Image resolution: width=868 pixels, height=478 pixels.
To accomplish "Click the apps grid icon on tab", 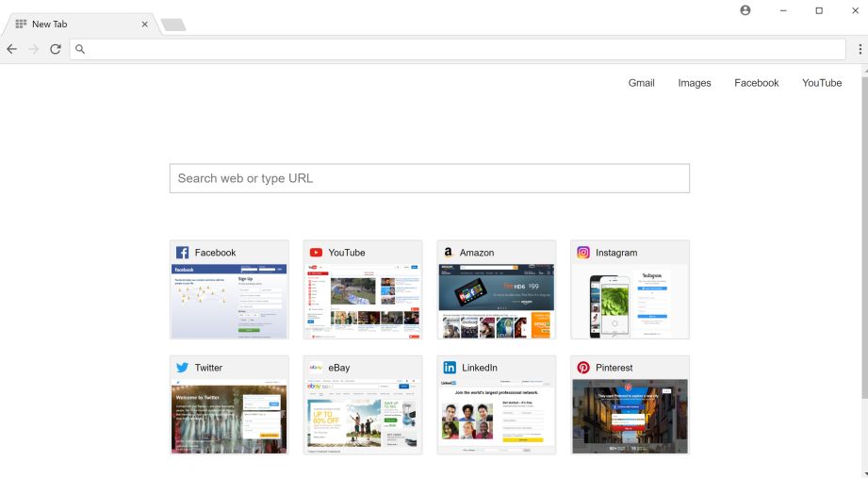I will pos(21,24).
